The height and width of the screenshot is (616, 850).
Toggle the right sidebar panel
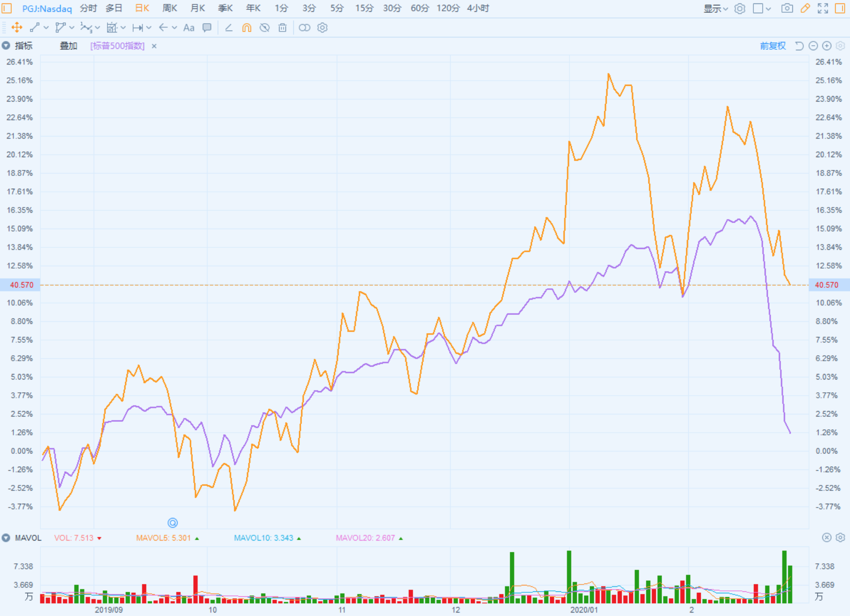coord(840,8)
